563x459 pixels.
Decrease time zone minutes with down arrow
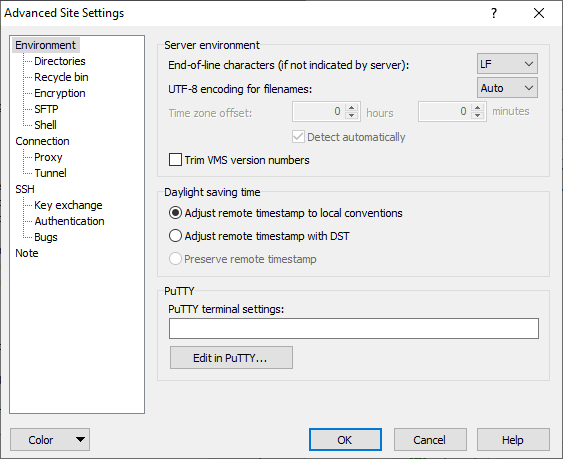coord(477,115)
